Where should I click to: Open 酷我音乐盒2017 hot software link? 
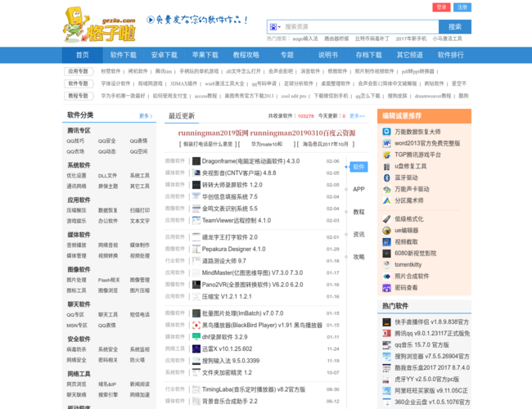tap(432, 367)
